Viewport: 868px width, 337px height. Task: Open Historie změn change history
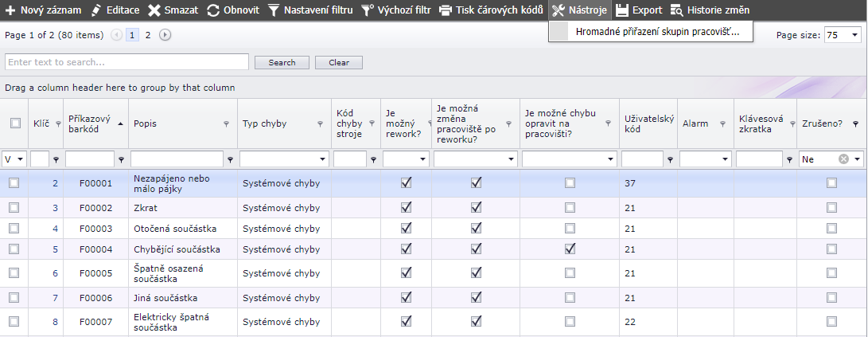[x=676, y=10]
